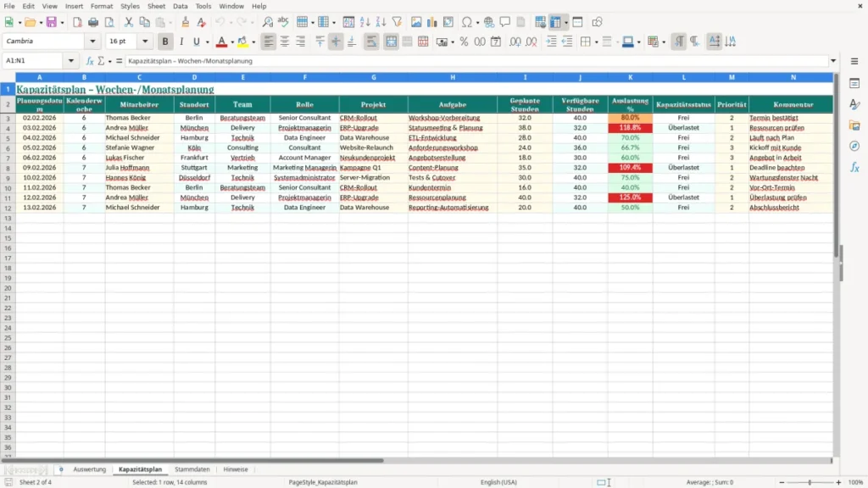
Task: Open a file with the folder icon
Action: click(x=30, y=22)
